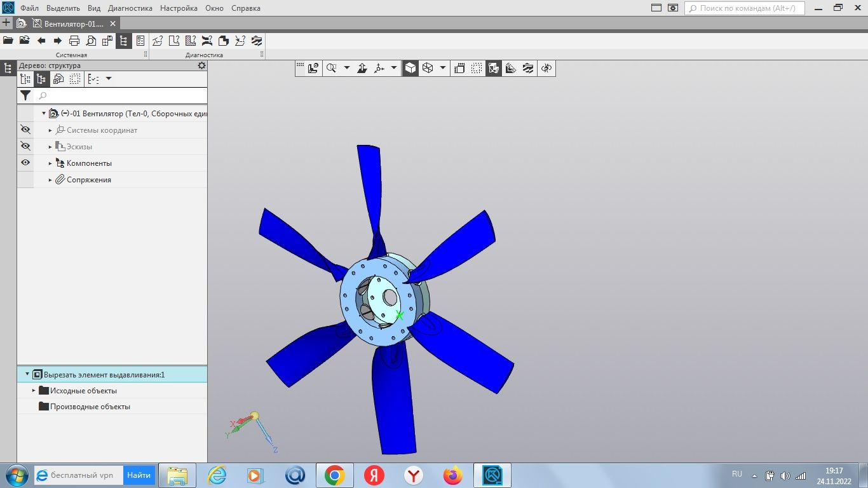
Task: Open Google Chrome from the taskbar
Action: [x=334, y=475]
